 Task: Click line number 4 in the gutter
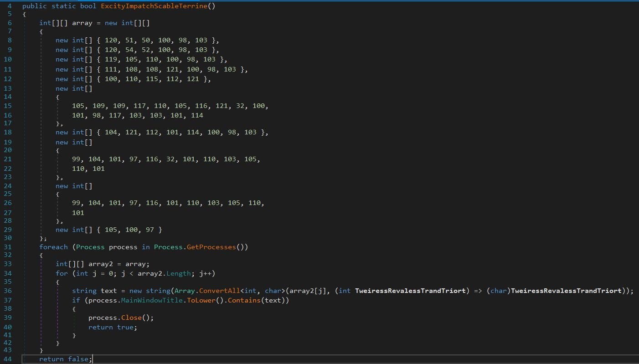pos(10,6)
